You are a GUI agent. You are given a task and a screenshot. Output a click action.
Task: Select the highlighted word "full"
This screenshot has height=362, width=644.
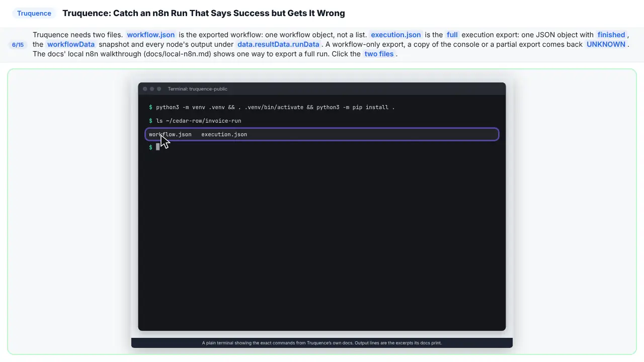(452, 35)
